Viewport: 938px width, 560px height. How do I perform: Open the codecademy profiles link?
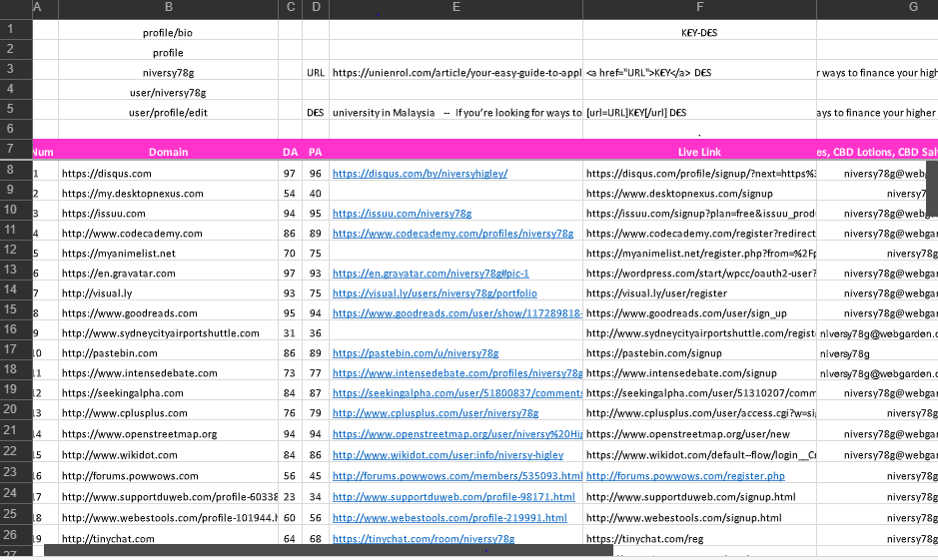click(x=453, y=233)
